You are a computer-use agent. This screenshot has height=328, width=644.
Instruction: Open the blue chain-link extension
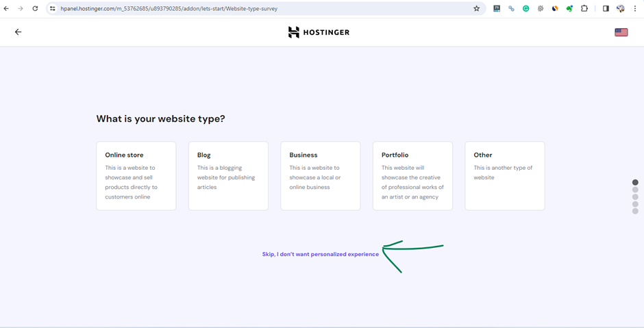[511, 8]
